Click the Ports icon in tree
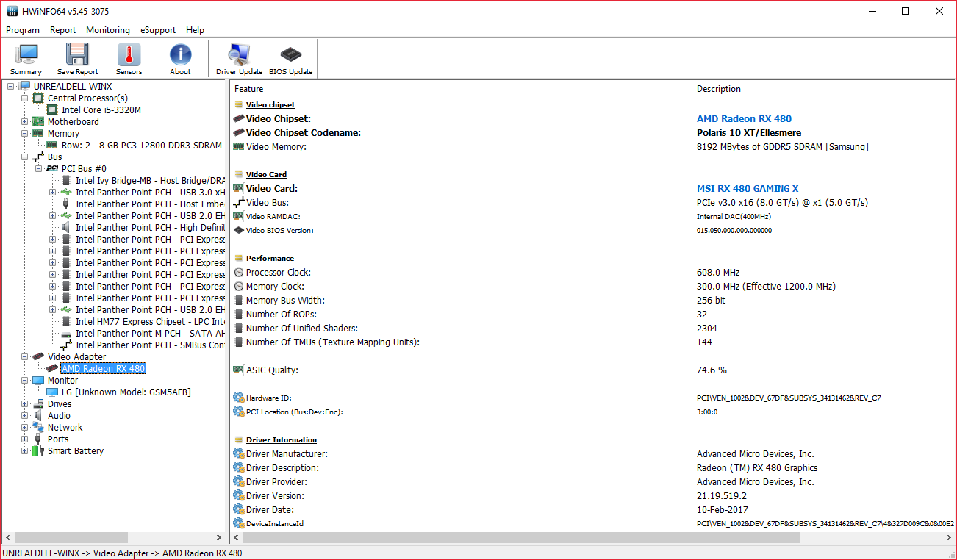 (38, 439)
